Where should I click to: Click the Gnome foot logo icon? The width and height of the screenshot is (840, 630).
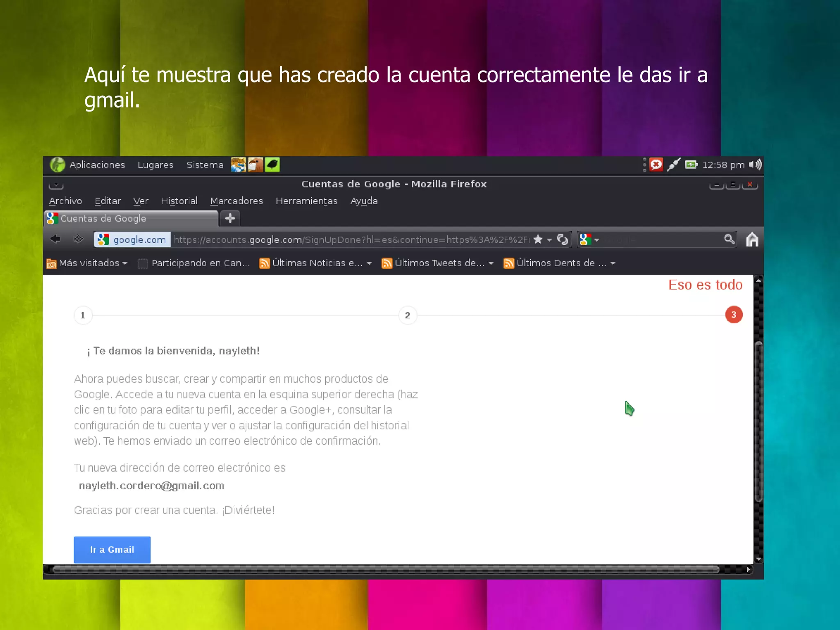pyautogui.click(x=57, y=165)
